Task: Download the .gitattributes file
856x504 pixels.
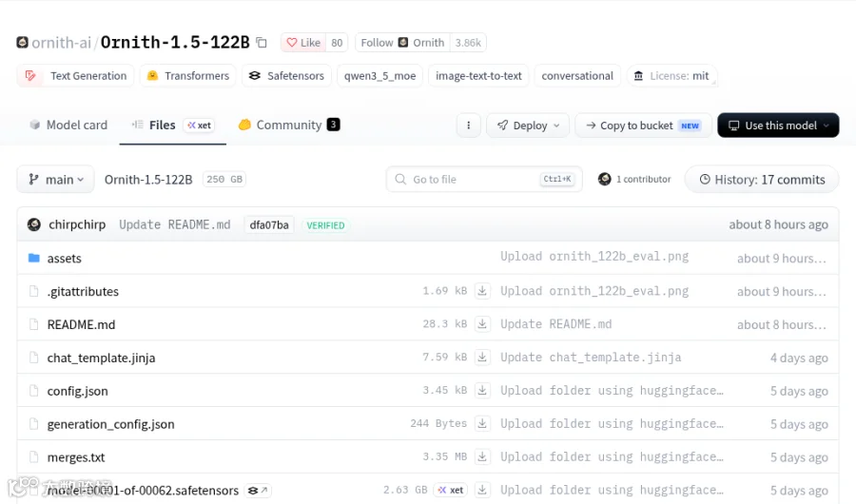Action: coord(482,290)
